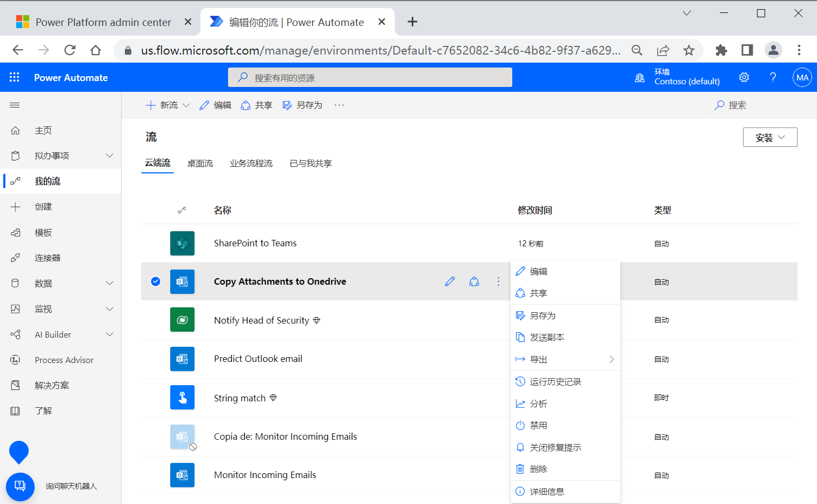Open Chrome tab search chevron
The height and width of the screenshot is (504, 817).
(x=687, y=14)
